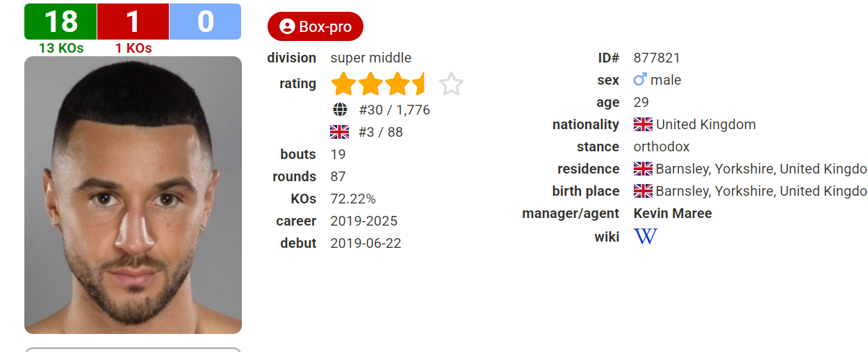The width and height of the screenshot is (868, 352).
Task: Open the Wikipedia W icon link
Action: click(645, 237)
